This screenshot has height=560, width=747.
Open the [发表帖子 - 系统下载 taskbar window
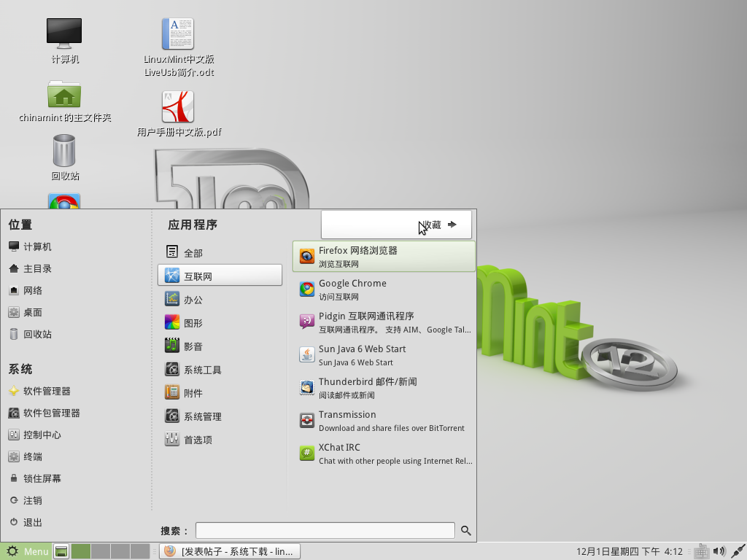click(x=230, y=551)
